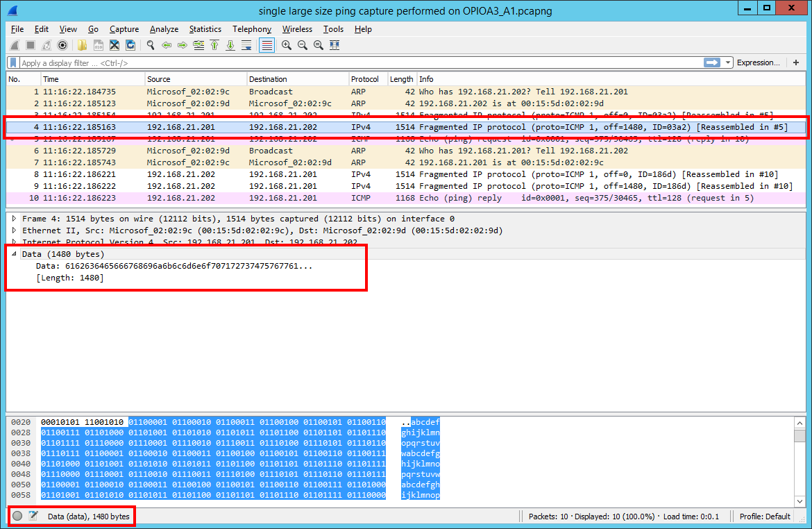Reload the capture file from toolbar
This screenshot has width=812, height=529.
coord(130,45)
